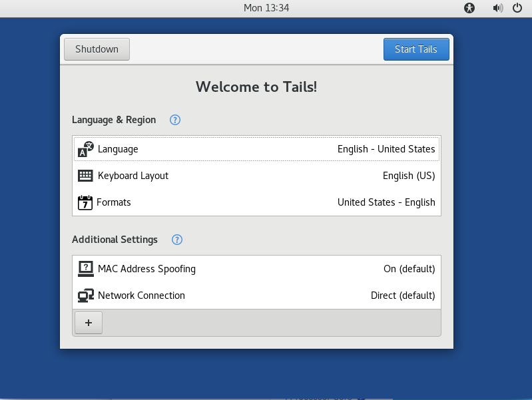Click the Keyboard Layout icon
This screenshot has height=400, width=532.
coord(85,176)
